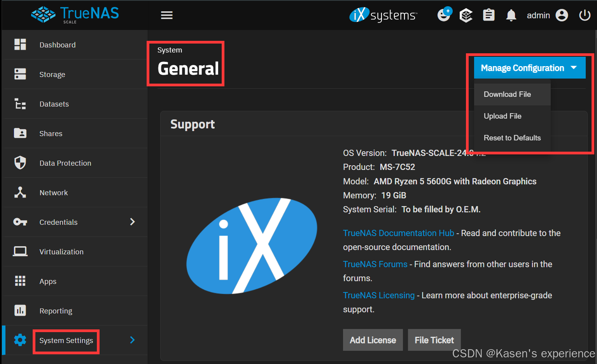Click the Virtualization laptop icon
This screenshot has height=364, width=597.
(20, 251)
